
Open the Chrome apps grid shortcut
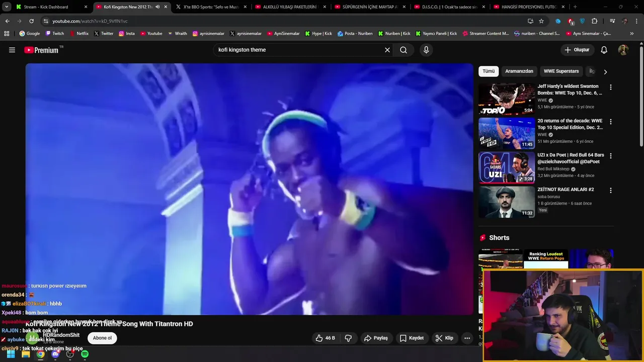7,33
